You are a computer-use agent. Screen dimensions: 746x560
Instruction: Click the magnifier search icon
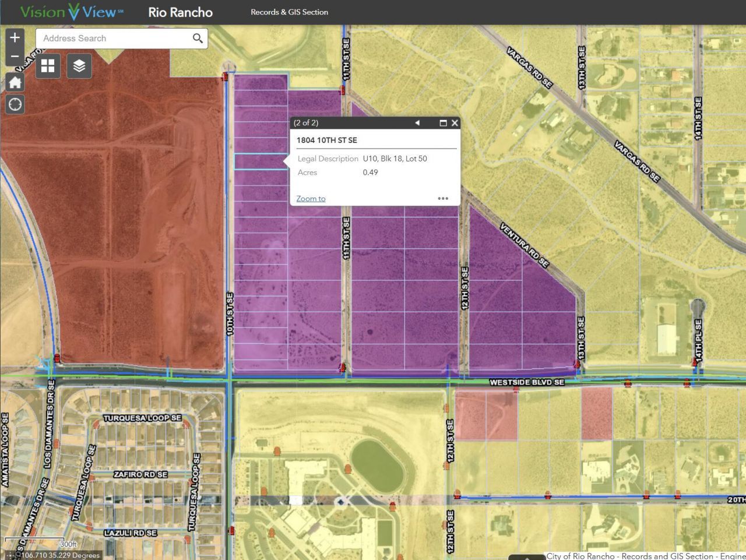coord(198,38)
